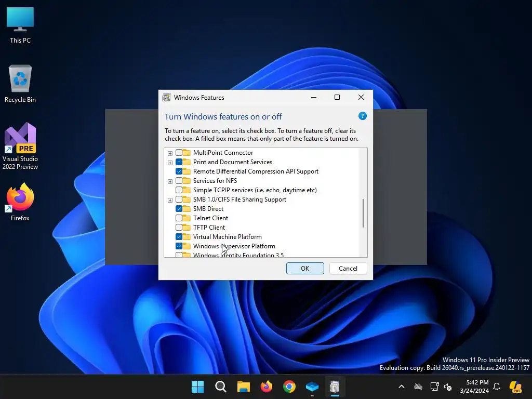Select the Windows Hypervisor Platform label
The width and height of the screenshot is (532, 399).
(x=234, y=246)
